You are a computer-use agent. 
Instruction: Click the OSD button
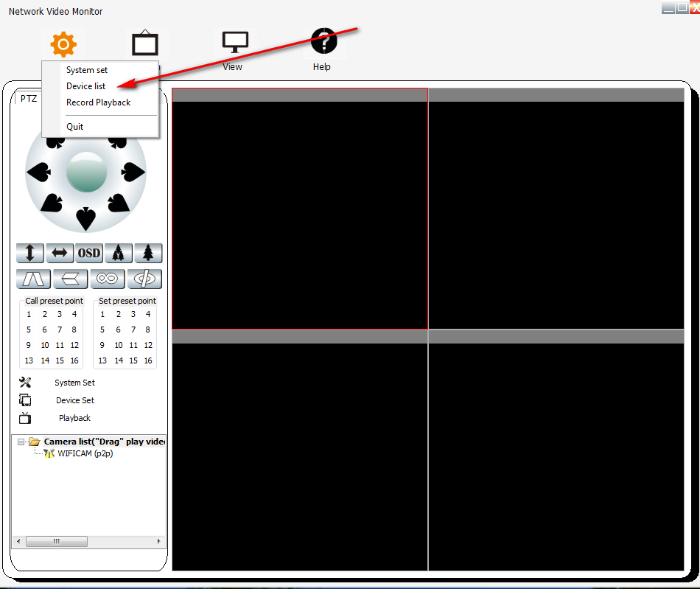[89, 254]
